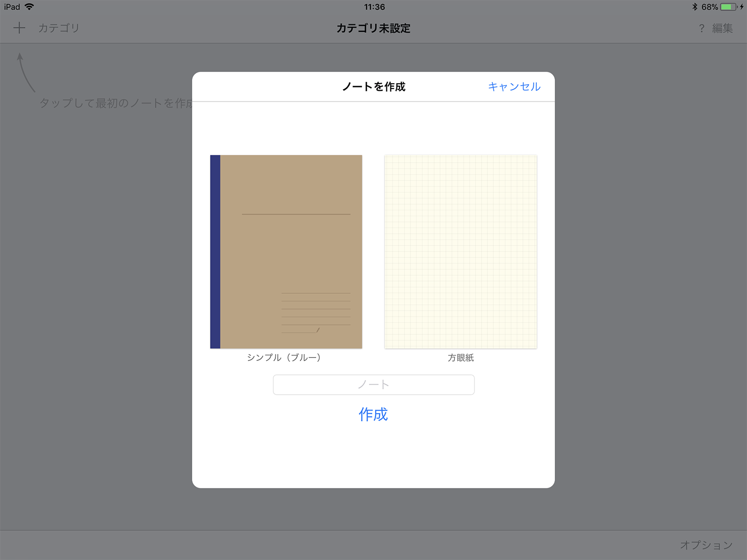The width and height of the screenshot is (747, 560).
Task: Tap the カテゴリ未設定 title
Action: coord(373,28)
